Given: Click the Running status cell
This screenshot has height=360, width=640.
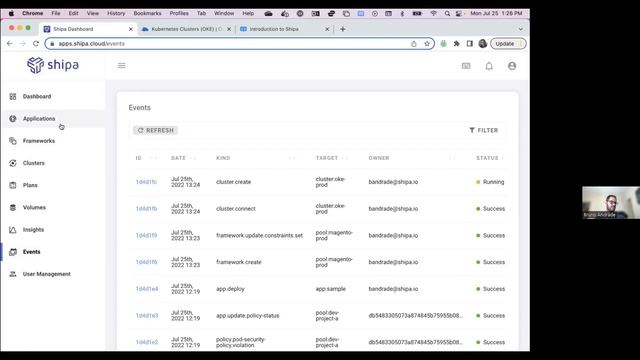Looking at the screenshot, I should (490, 182).
